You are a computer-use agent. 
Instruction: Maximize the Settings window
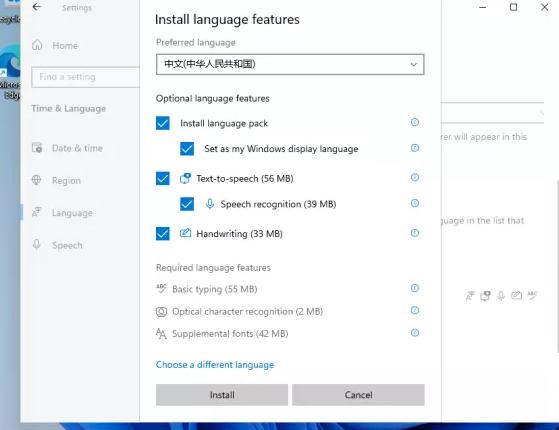[513, 7]
